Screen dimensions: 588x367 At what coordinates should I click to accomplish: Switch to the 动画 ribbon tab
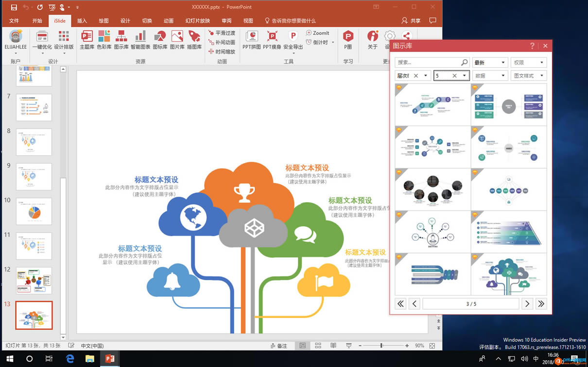168,20
